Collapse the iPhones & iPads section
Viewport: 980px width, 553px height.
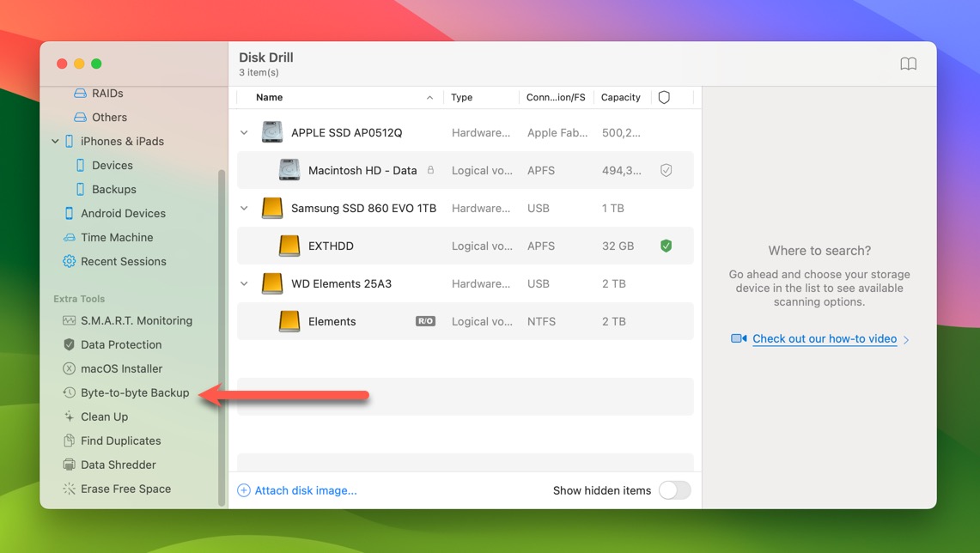point(56,141)
